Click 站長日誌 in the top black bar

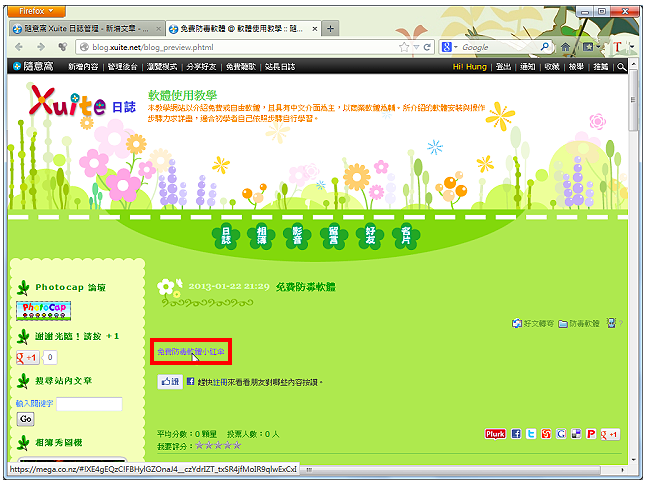click(280, 67)
